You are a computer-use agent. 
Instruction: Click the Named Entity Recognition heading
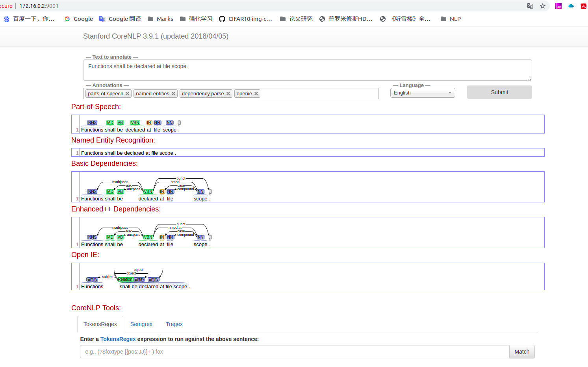(113, 140)
